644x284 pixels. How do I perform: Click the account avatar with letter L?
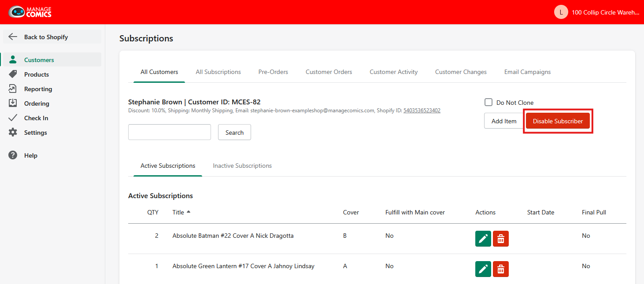561,12
